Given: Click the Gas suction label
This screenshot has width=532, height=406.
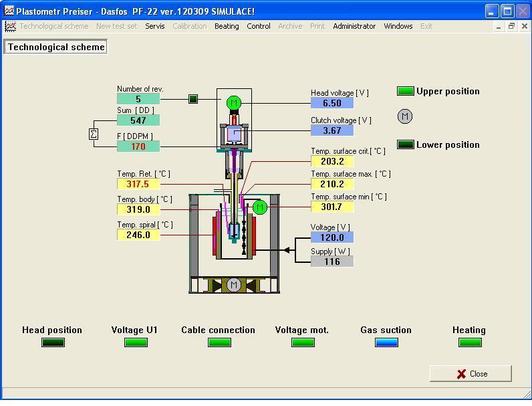Looking at the screenshot, I should [x=386, y=330].
